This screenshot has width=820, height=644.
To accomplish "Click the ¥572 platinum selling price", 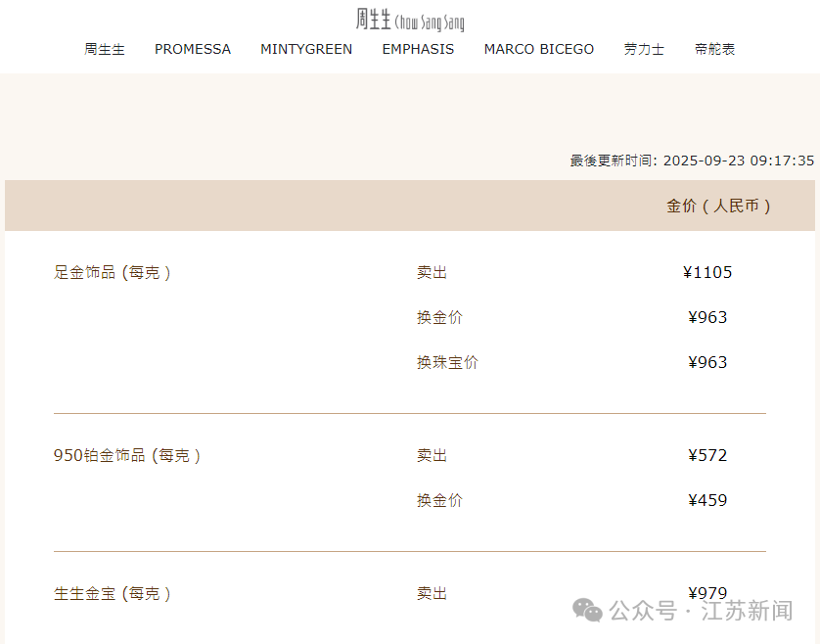I will tap(707, 455).
